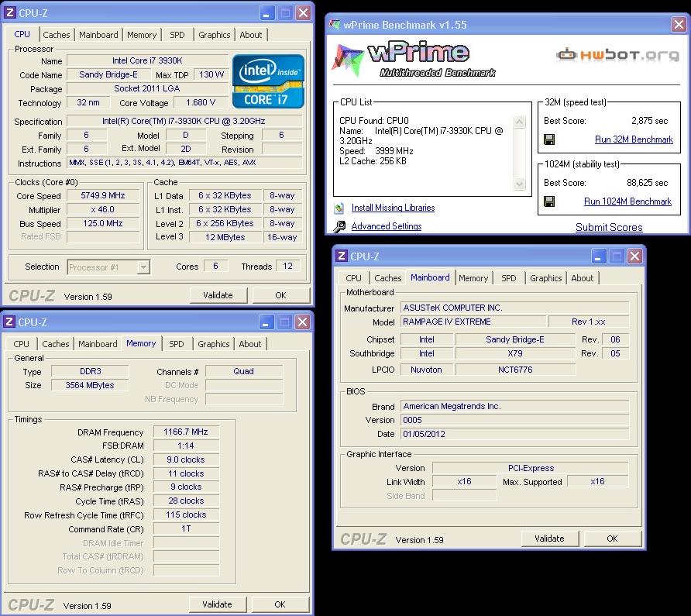
Task: Minimize the CPU-Z CPU tab window
Action: pos(266,13)
